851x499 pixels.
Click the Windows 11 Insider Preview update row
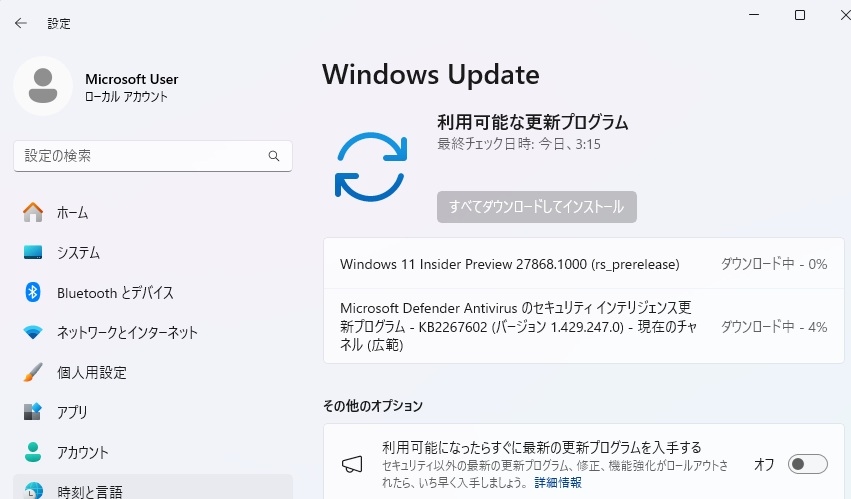click(510, 264)
